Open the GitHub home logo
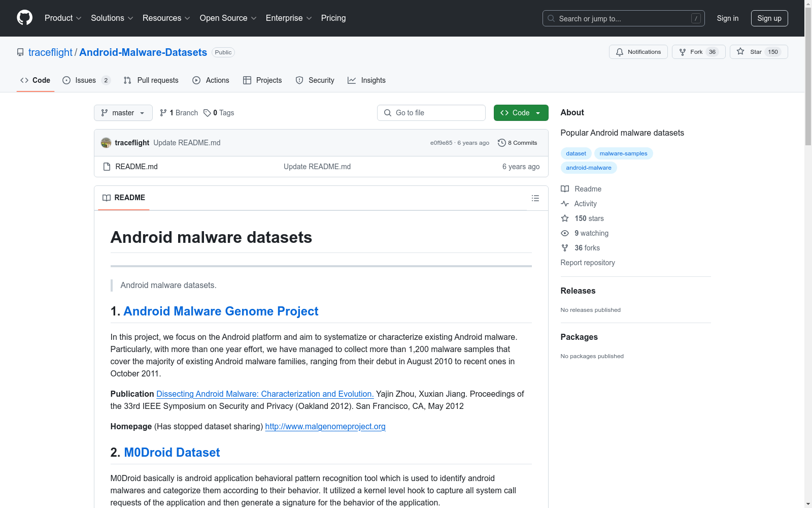 [24, 18]
